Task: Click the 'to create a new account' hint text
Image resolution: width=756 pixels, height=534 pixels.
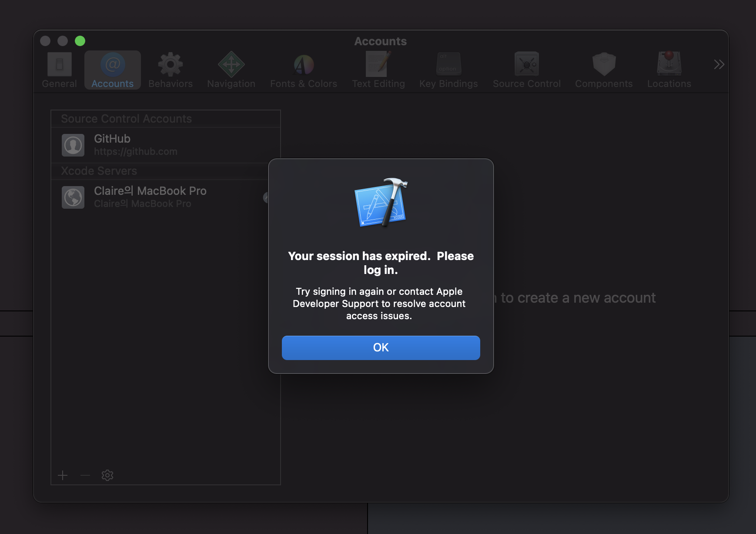Action: point(578,298)
